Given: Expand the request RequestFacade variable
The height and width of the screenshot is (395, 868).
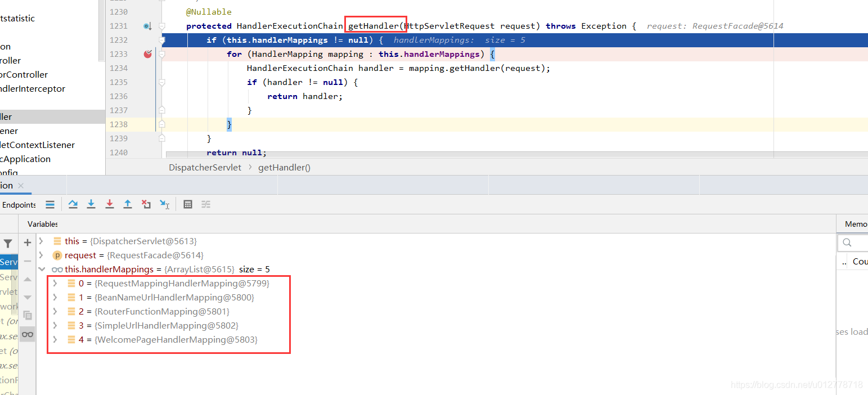Looking at the screenshot, I should [x=41, y=255].
